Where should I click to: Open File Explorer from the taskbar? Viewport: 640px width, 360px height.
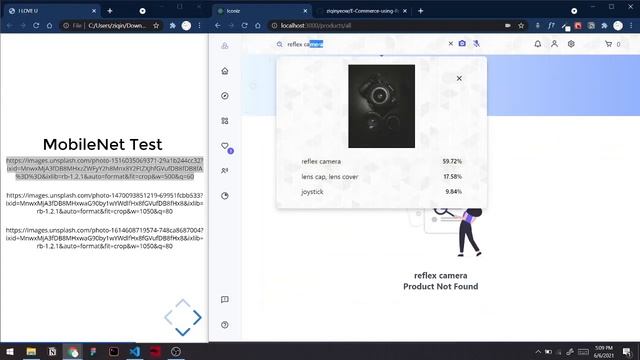tap(31, 351)
